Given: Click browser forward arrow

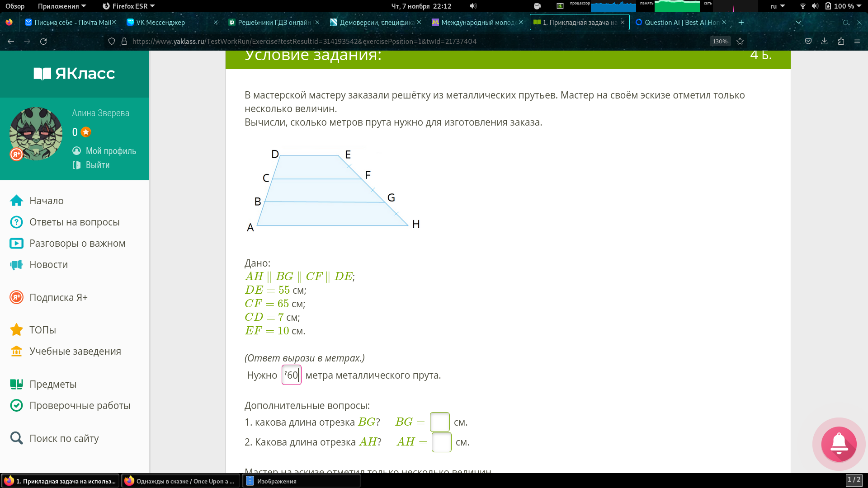Looking at the screenshot, I should point(27,41).
